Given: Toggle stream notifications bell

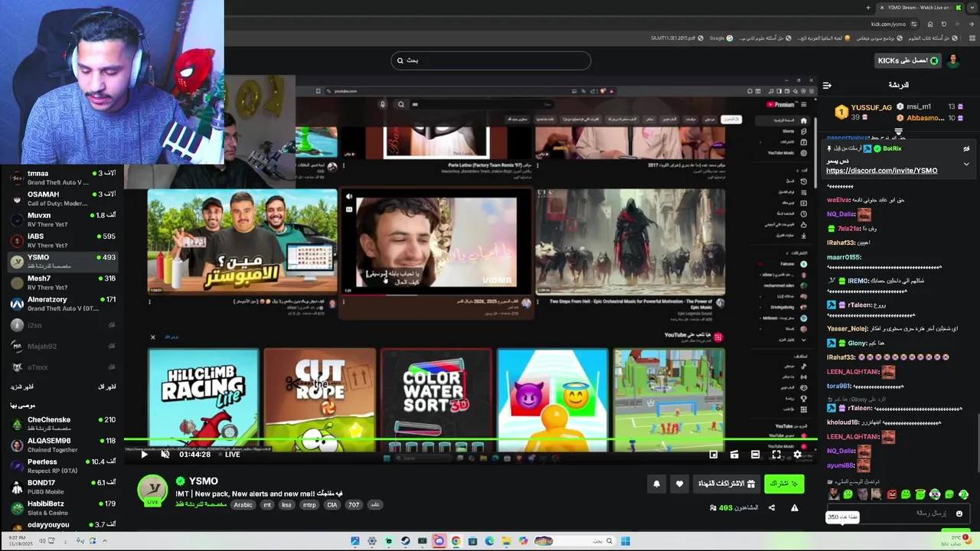Looking at the screenshot, I should pyautogui.click(x=656, y=484).
